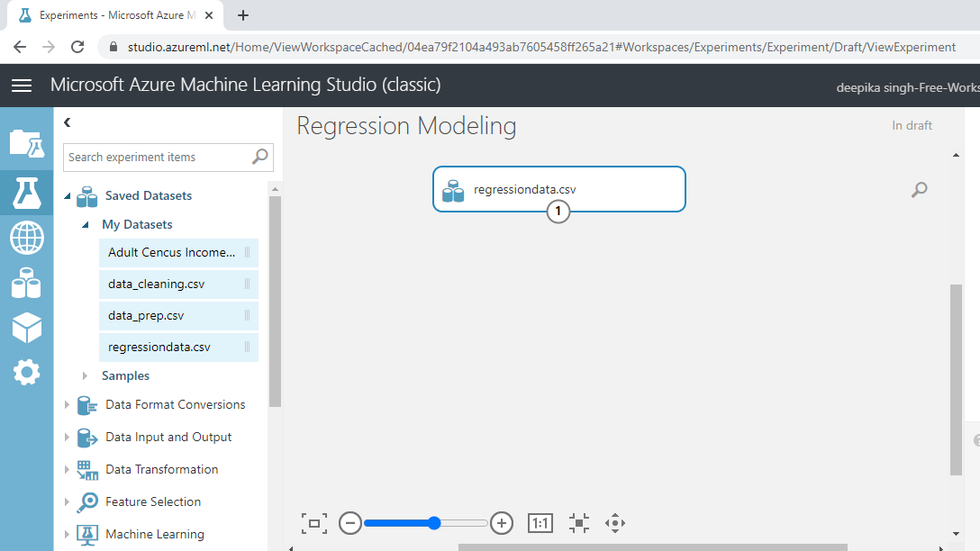This screenshot has height=551, width=980.
Task: Click the Saved Datasets category icon
Action: click(86, 196)
